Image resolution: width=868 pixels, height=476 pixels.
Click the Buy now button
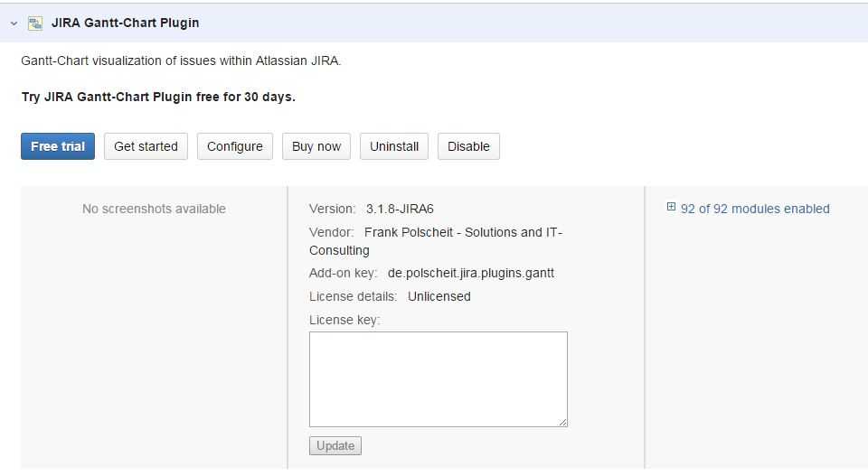click(x=316, y=146)
